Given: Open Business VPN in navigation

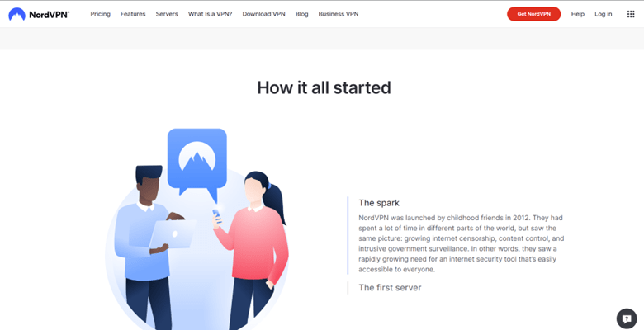Looking at the screenshot, I should coord(338,14).
